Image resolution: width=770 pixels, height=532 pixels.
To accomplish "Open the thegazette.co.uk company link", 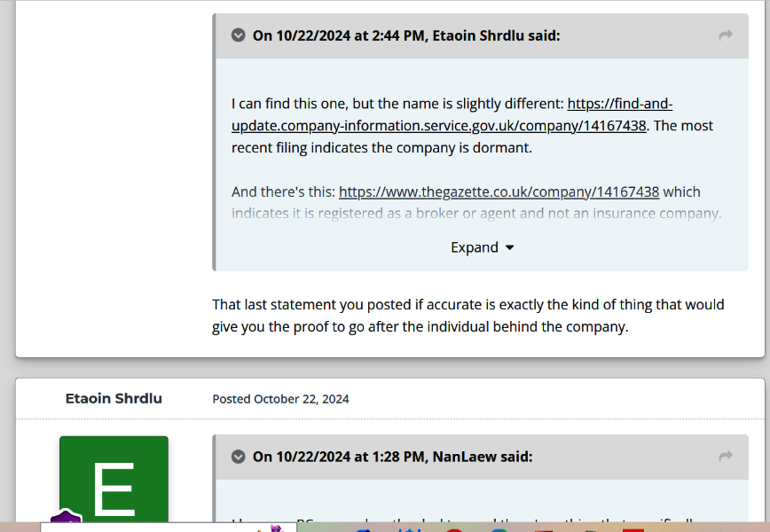I will click(x=499, y=192).
